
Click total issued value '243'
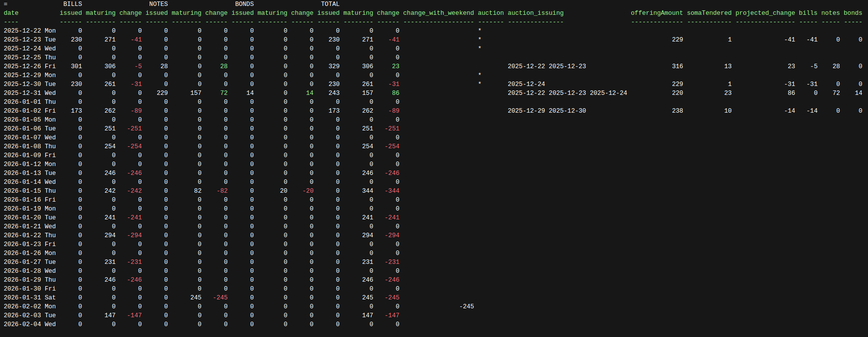pyautogui.click(x=334, y=93)
